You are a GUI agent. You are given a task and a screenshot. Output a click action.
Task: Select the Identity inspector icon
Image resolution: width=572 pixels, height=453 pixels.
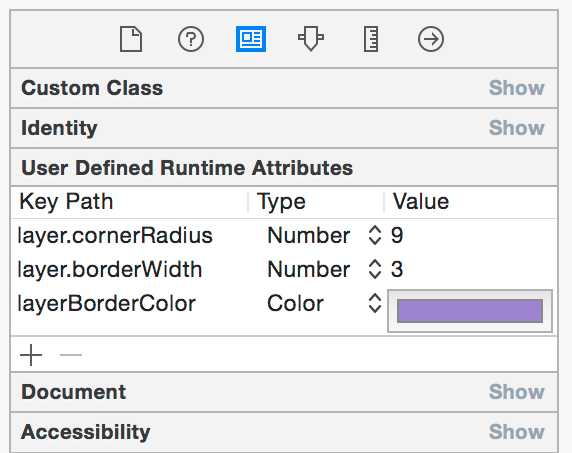[x=251, y=39]
